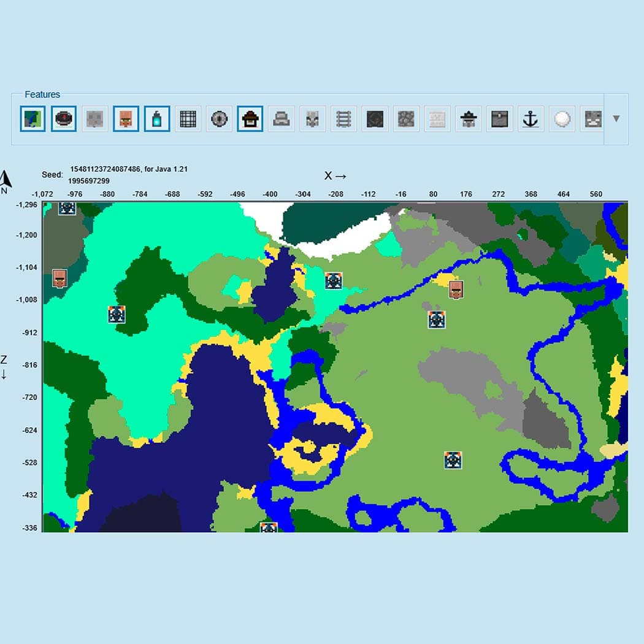Enable the ladder-shaped mineshaft feature icon
Viewport: 644px width, 644px height.
[343, 119]
